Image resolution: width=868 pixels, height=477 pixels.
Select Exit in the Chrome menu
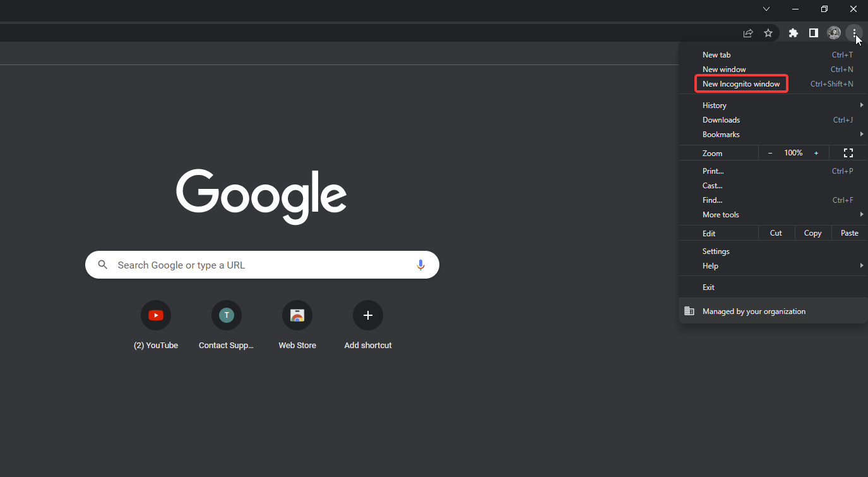[773, 287]
